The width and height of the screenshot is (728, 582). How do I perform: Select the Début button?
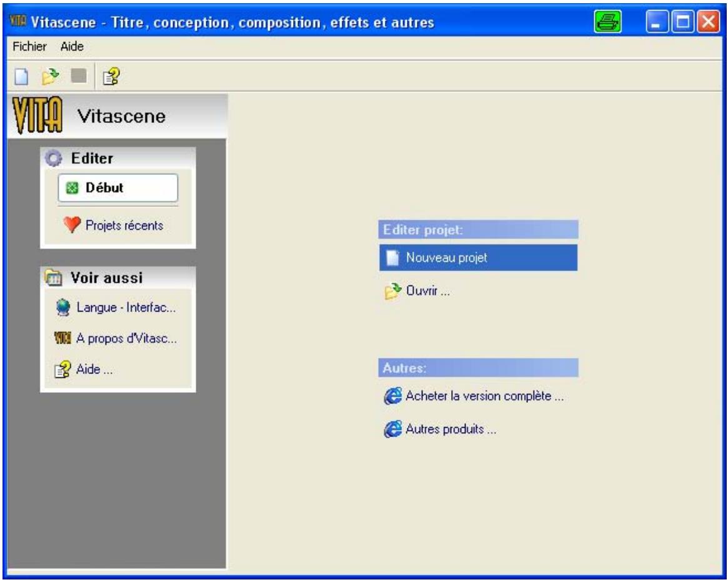(118, 188)
